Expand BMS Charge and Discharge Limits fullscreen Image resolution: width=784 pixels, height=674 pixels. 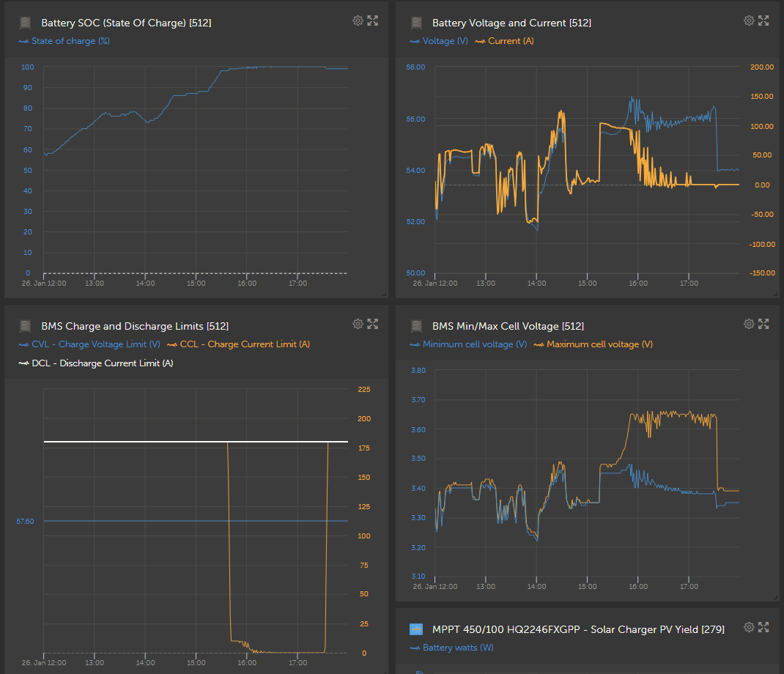click(373, 324)
